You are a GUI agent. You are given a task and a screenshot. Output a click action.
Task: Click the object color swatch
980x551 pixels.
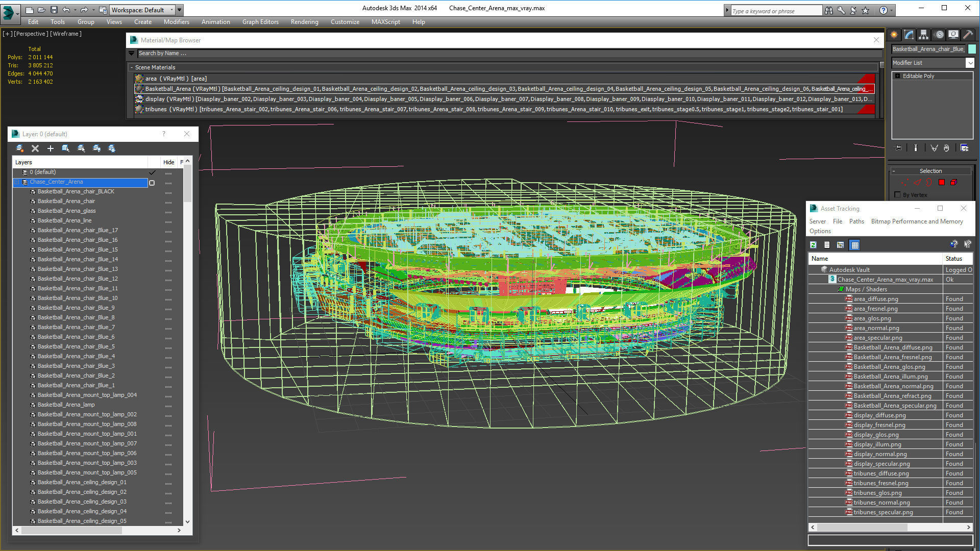click(x=971, y=49)
